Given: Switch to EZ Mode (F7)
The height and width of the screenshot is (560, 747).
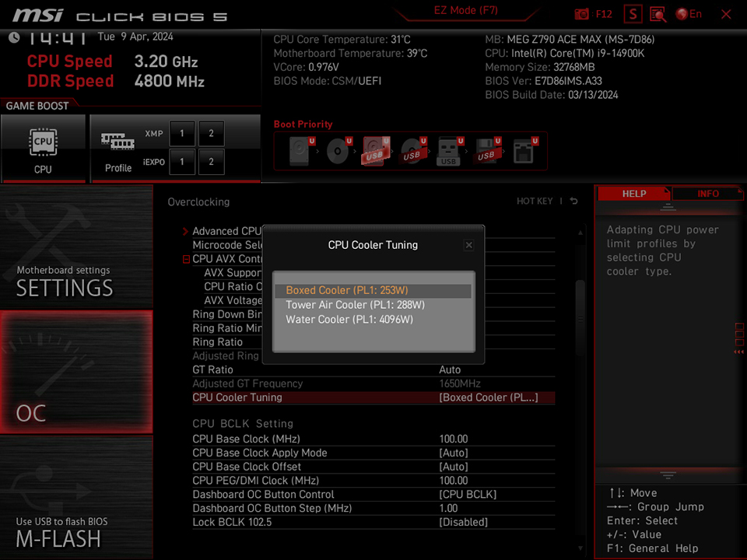Looking at the screenshot, I should click(465, 10).
